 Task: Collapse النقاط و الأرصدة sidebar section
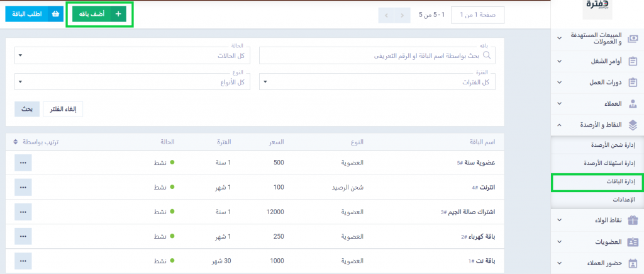559,125
